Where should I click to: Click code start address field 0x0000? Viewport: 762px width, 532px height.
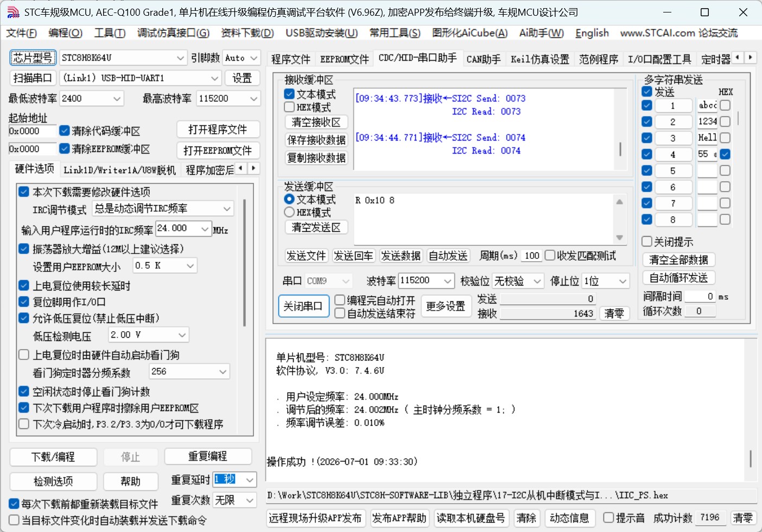[x=33, y=131]
